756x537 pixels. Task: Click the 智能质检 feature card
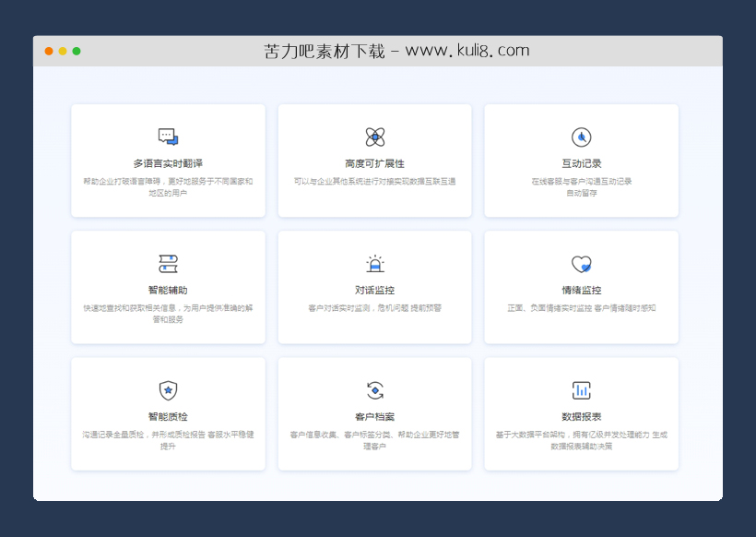[169, 413]
